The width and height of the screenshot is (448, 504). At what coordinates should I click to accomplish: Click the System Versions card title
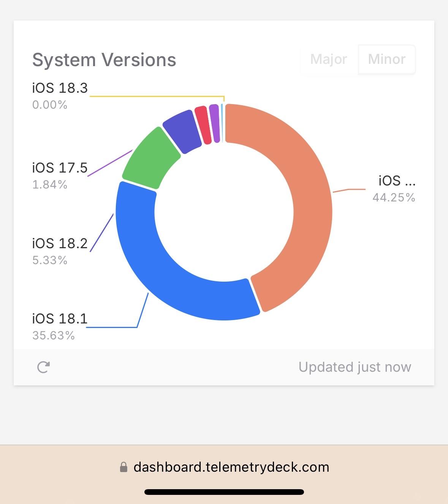tap(104, 60)
